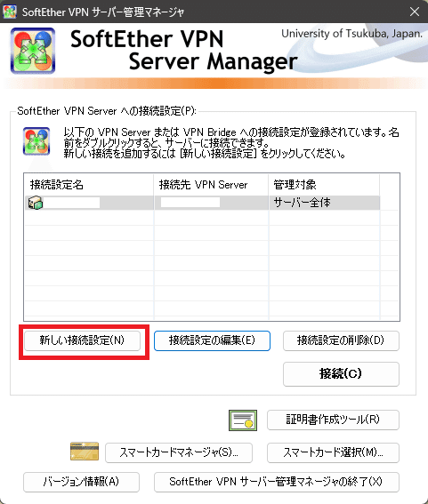Viewport: 428px width, 504px height.
Task: Select the 接続先 VPN Server cell in first row
Action: click(212, 203)
